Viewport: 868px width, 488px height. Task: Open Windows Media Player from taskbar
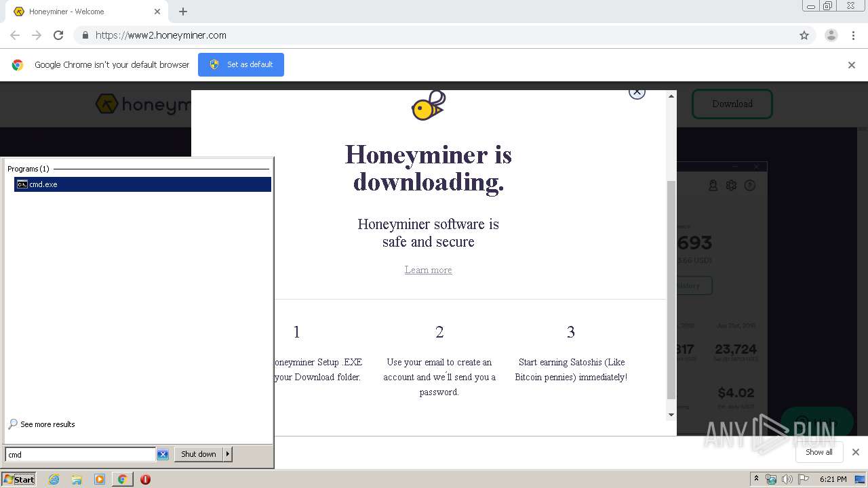click(x=100, y=479)
